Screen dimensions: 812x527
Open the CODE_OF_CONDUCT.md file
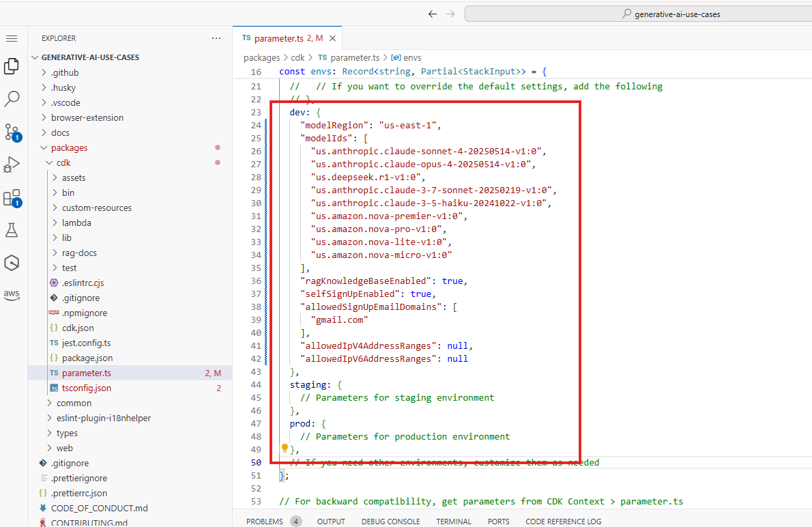coord(130,509)
